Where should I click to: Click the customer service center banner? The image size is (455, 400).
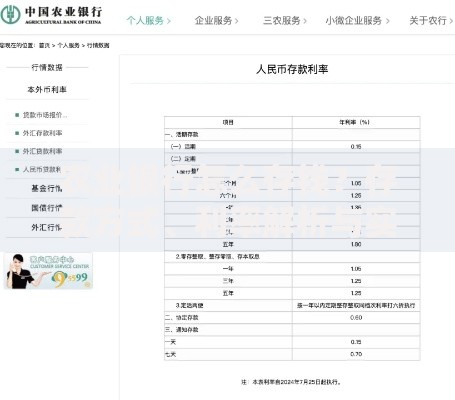coord(48,271)
